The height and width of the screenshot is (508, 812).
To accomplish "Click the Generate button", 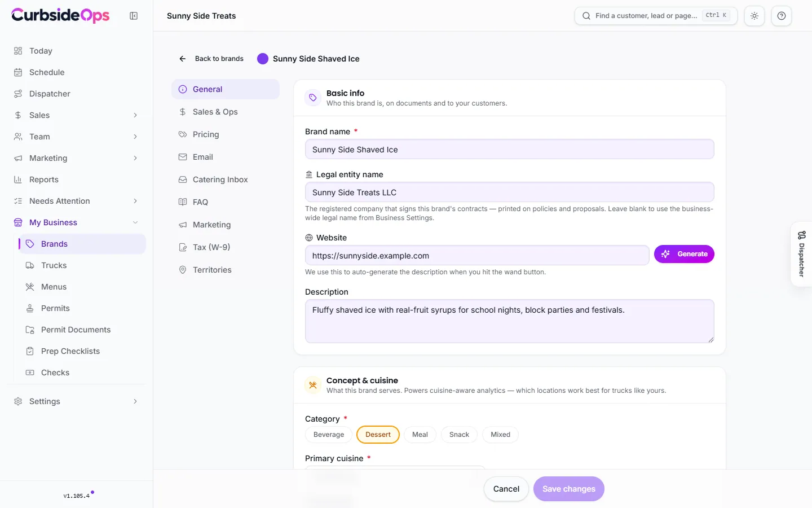I will [684, 254].
